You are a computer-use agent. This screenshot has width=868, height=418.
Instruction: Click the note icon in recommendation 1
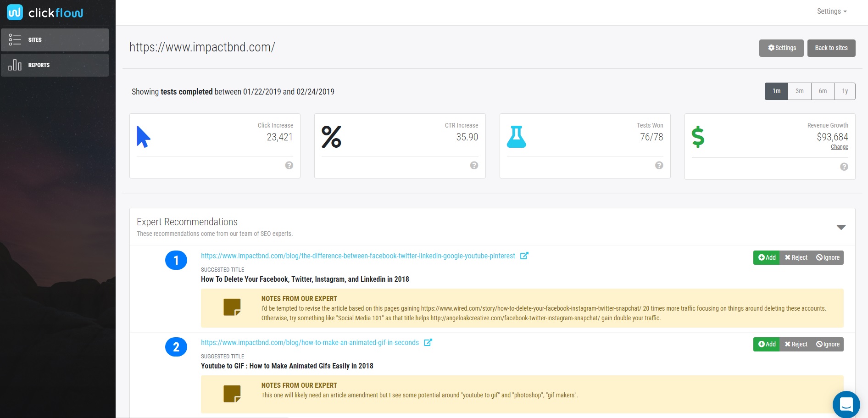pyautogui.click(x=232, y=307)
